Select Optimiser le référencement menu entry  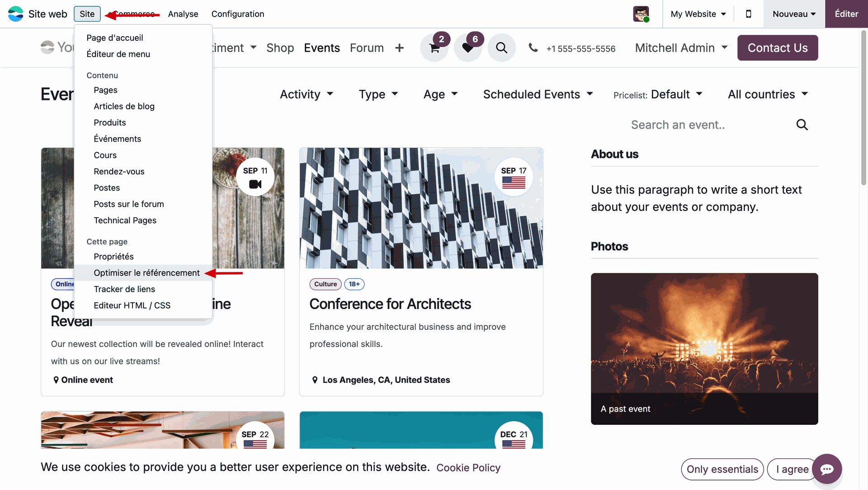[x=146, y=273]
